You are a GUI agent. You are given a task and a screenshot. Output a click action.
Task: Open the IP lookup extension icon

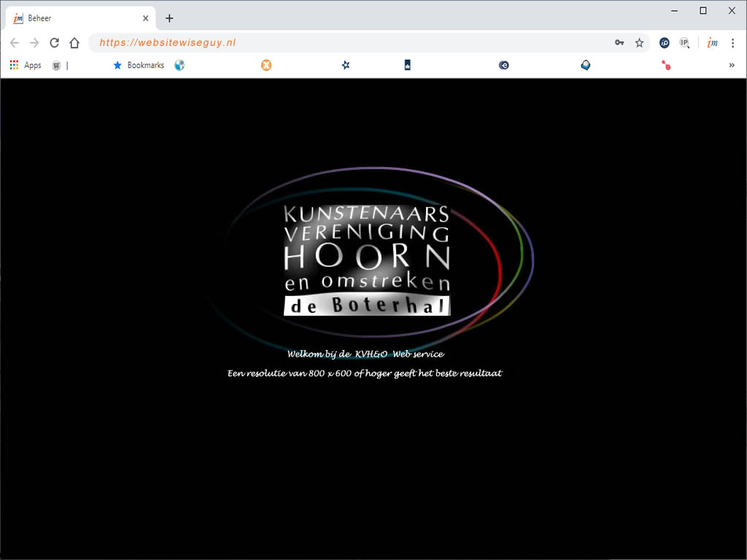684,43
